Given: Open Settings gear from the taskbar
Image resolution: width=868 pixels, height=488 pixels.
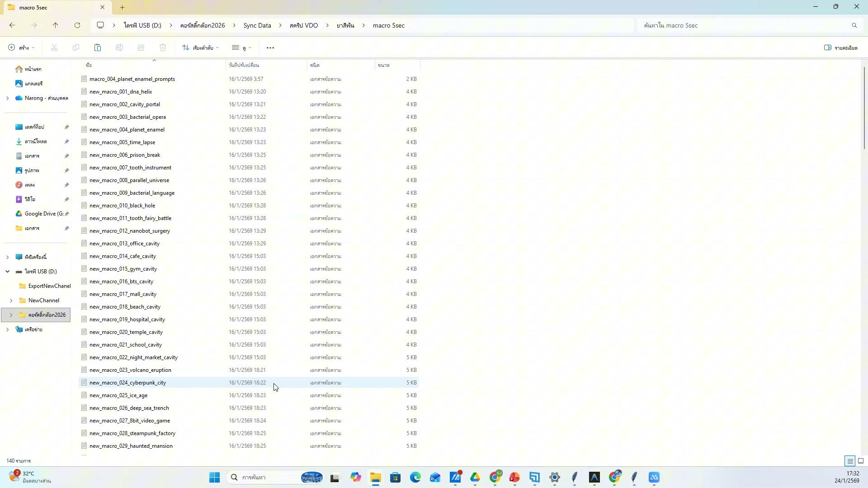Looking at the screenshot, I should (555, 477).
